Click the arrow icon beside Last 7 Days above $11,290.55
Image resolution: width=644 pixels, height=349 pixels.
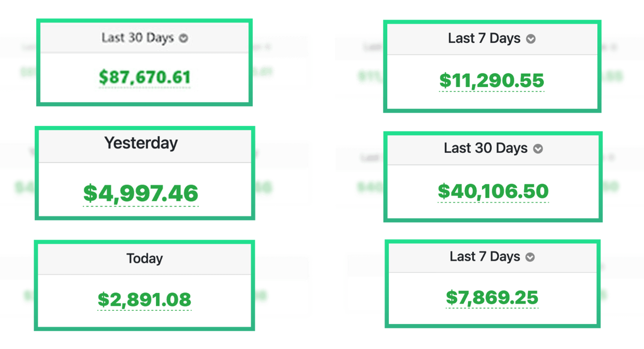point(531,39)
